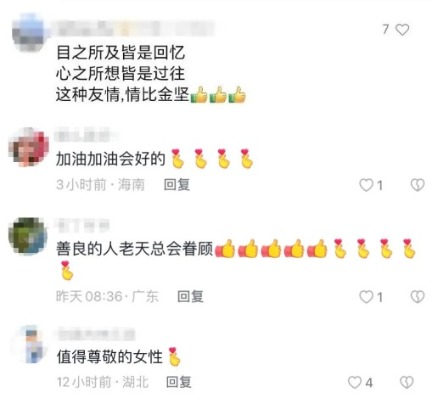Like the 善良的人老天总会眷顾 comment
447x411 pixels.
366,297
